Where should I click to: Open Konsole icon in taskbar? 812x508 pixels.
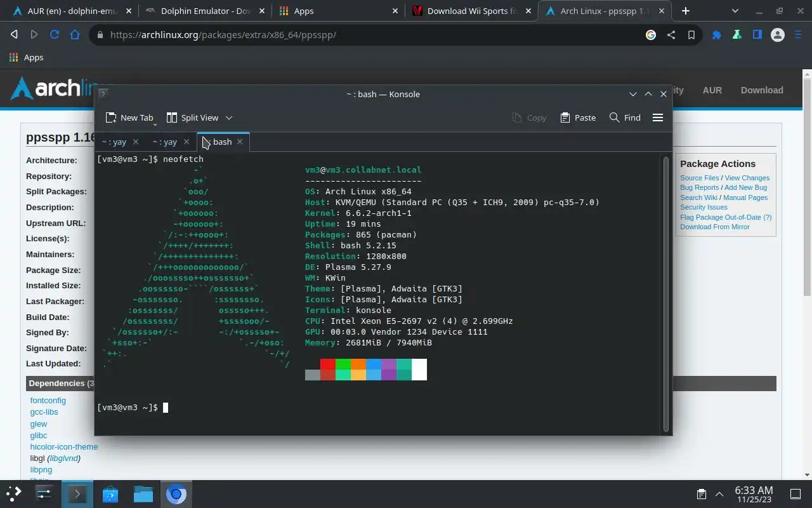[77, 493]
